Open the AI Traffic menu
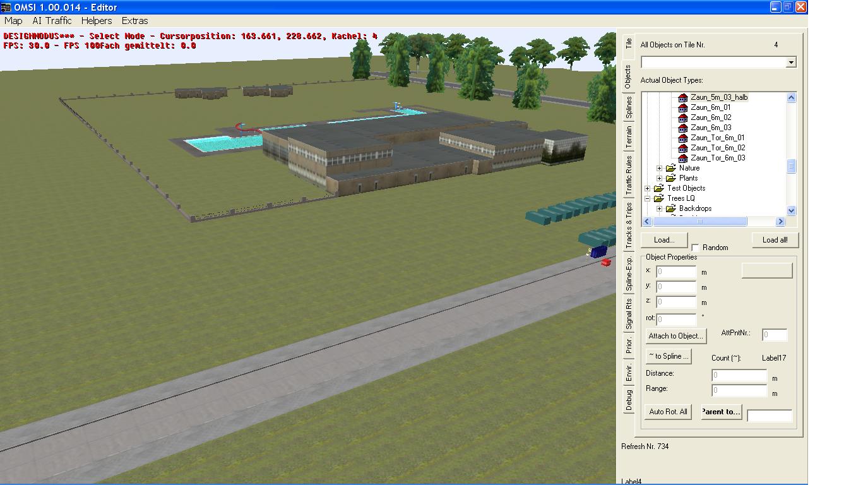 pos(52,21)
